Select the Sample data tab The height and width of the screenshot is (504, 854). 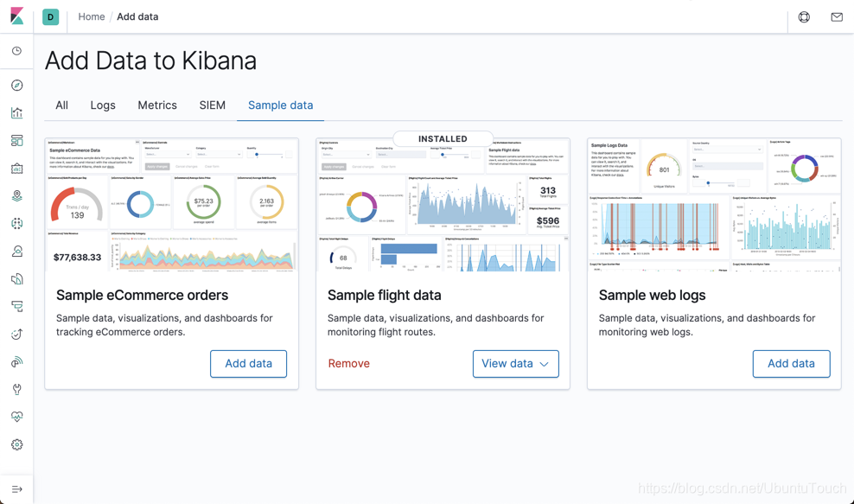pos(281,105)
